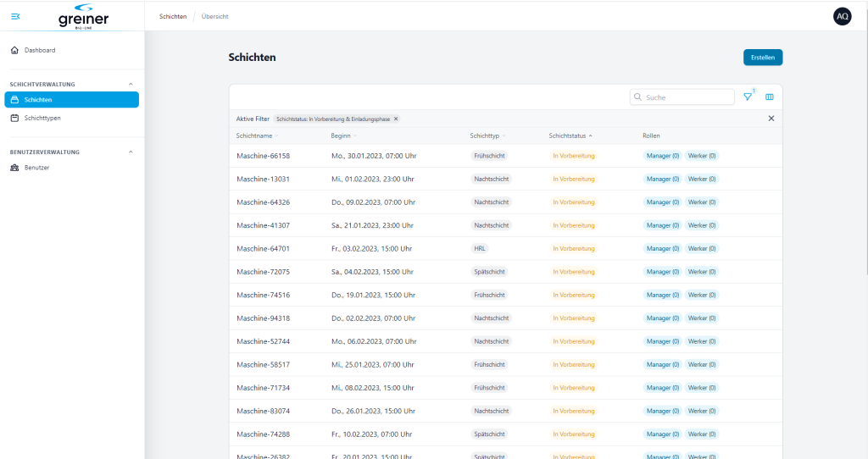This screenshot has width=868, height=459.
Task: Clear all active filters with X
Action: [771, 119]
